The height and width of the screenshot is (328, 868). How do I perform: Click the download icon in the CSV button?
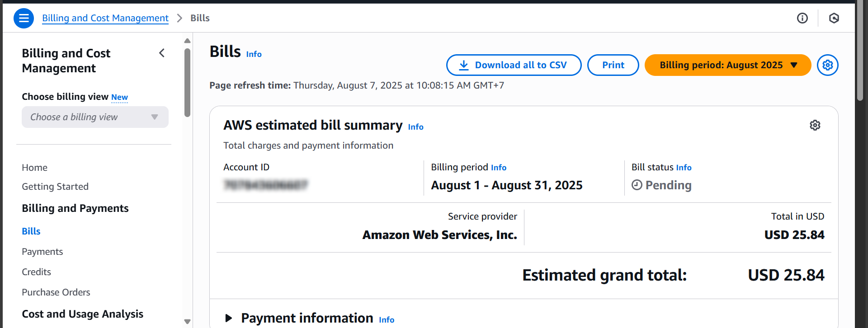click(x=463, y=65)
